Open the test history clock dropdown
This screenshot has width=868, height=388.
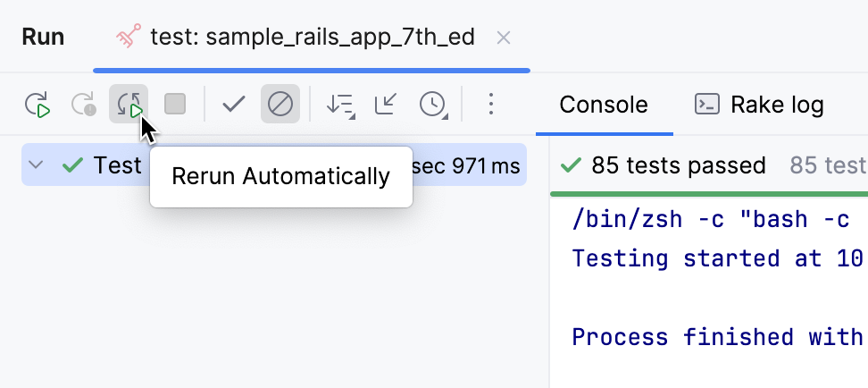tap(433, 105)
